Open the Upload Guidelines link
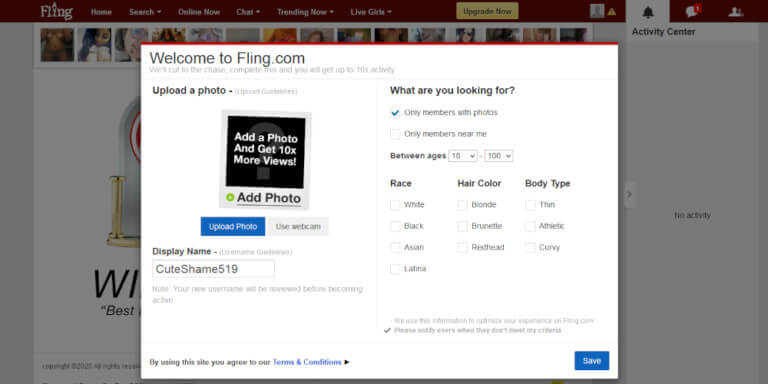 266,92
